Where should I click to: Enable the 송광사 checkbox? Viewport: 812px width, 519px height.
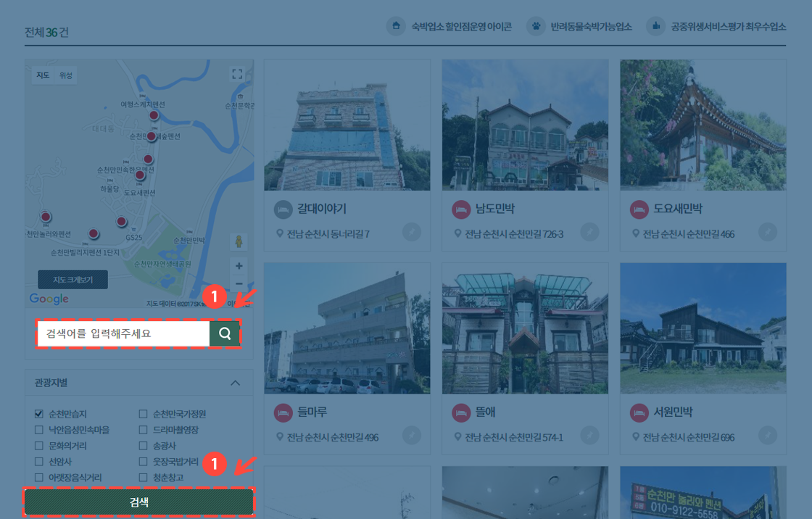point(142,446)
